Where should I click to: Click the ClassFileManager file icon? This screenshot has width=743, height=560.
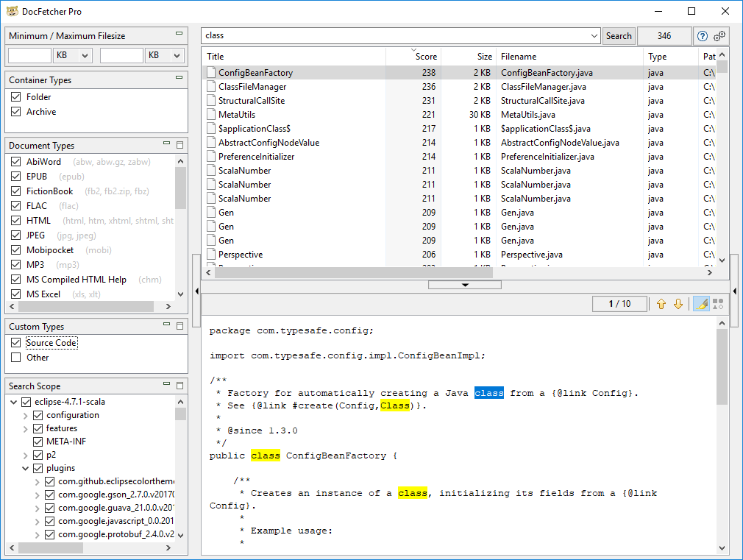pos(211,86)
